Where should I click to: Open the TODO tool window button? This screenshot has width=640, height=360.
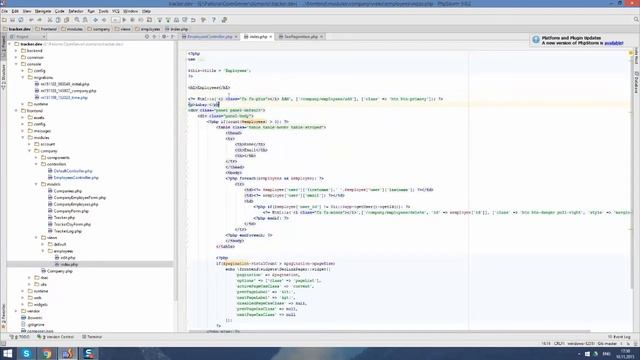point(20,337)
